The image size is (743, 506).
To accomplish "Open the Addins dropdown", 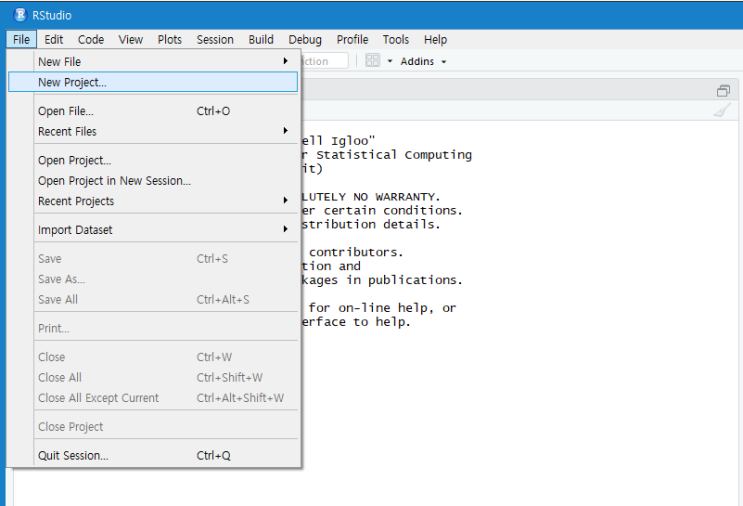I will tap(422, 61).
